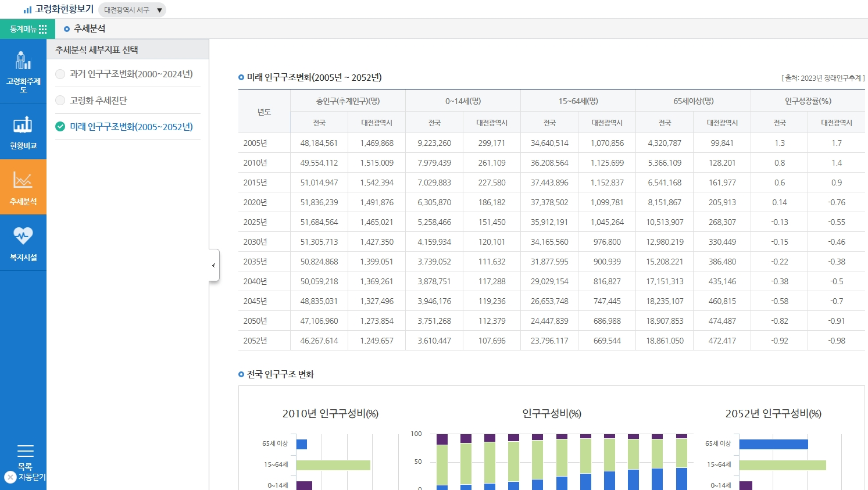Viewport: 868px width, 490px height.
Task: Click the 2050년 row label
Action: tap(255, 321)
